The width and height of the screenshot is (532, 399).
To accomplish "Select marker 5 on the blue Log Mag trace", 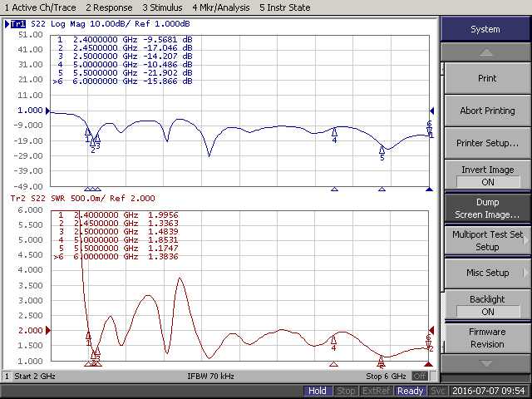I will (x=382, y=150).
